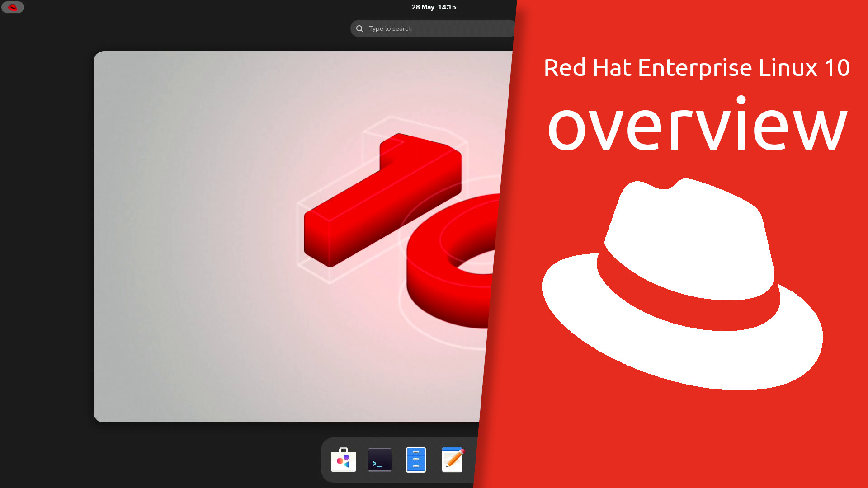The image size is (868, 488).
Task: Launch the Text Editor pencil icon
Action: (452, 460)
